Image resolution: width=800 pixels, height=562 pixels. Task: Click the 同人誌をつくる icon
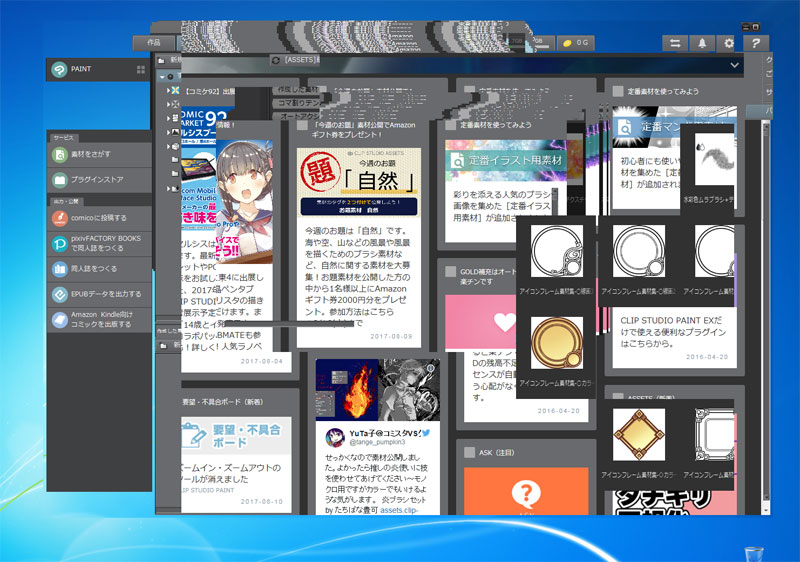tap(60, 269)
